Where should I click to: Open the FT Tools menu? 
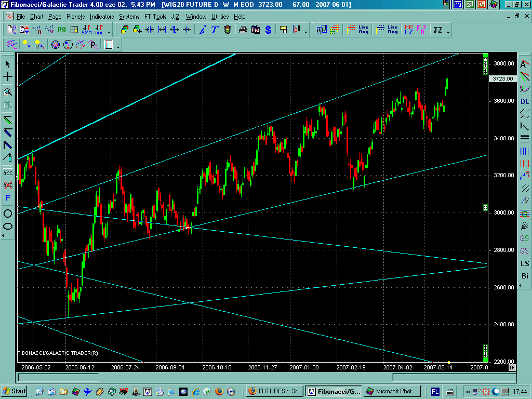click(155, 17)
